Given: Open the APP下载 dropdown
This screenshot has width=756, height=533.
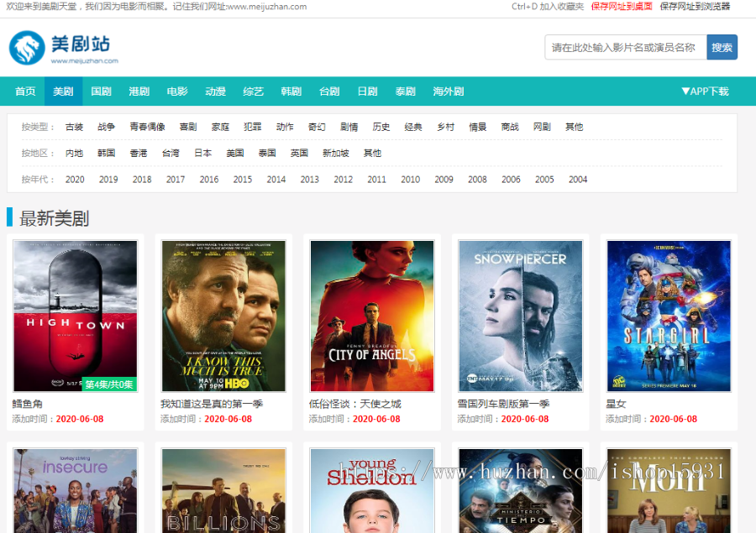Looking at the screenshot, I should point(704,91).
